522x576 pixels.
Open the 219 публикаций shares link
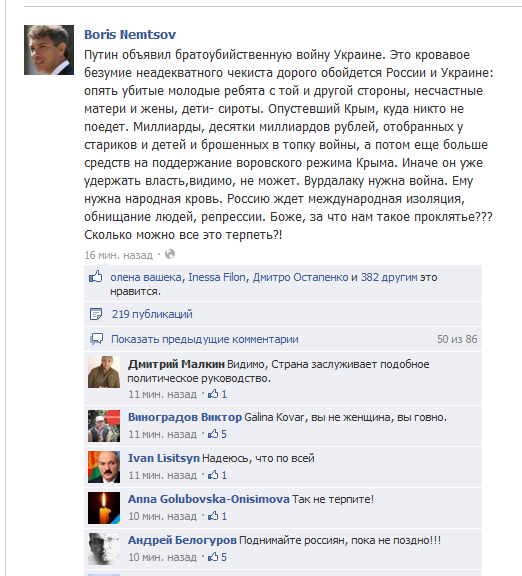tap(152, 314)
